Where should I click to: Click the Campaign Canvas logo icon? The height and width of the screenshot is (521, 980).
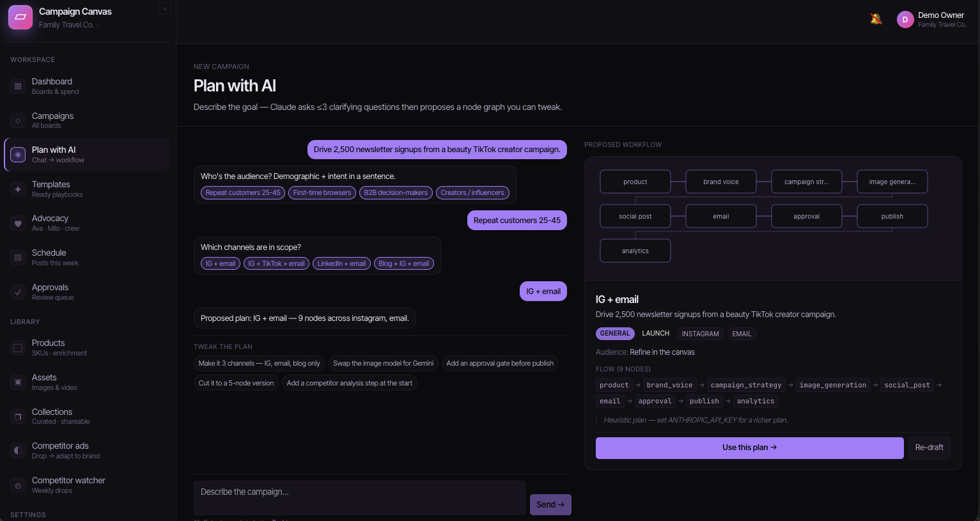point(20,17)
